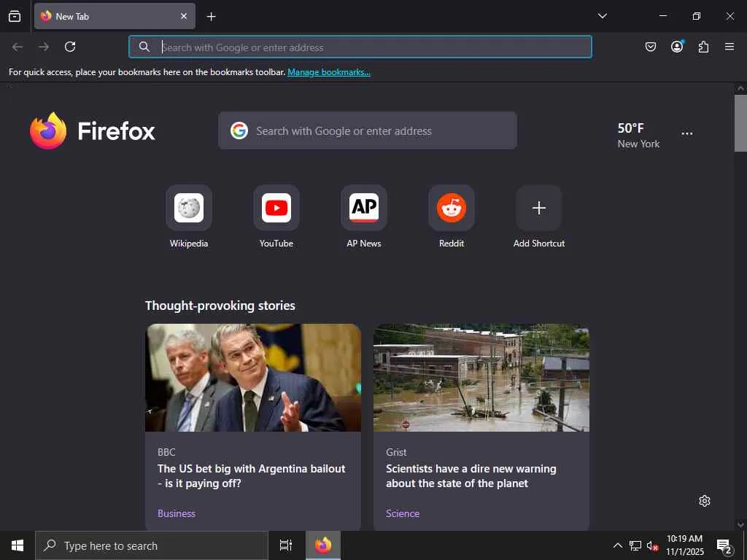Viewport: 747px width, 560px height.
Task: Open the Firefox account menu
Action: click(x=677, y=46)
